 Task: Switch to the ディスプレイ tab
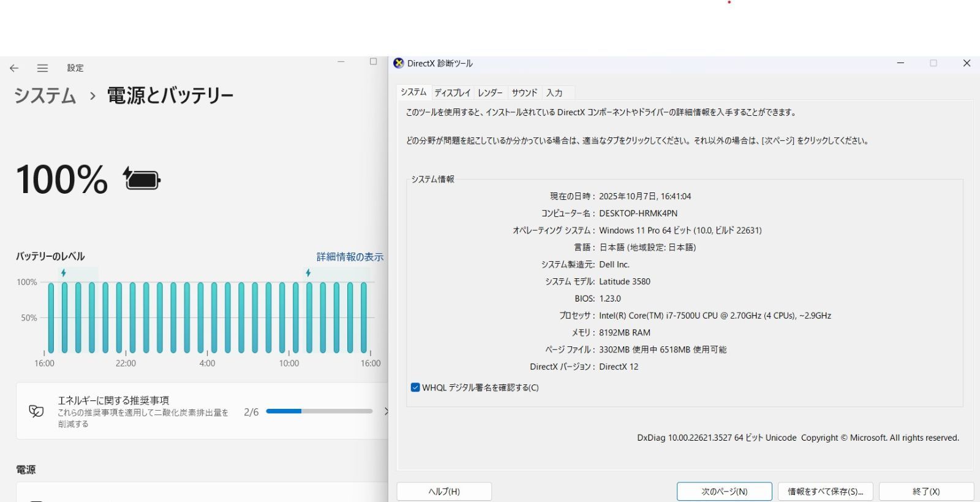point(452,93)
